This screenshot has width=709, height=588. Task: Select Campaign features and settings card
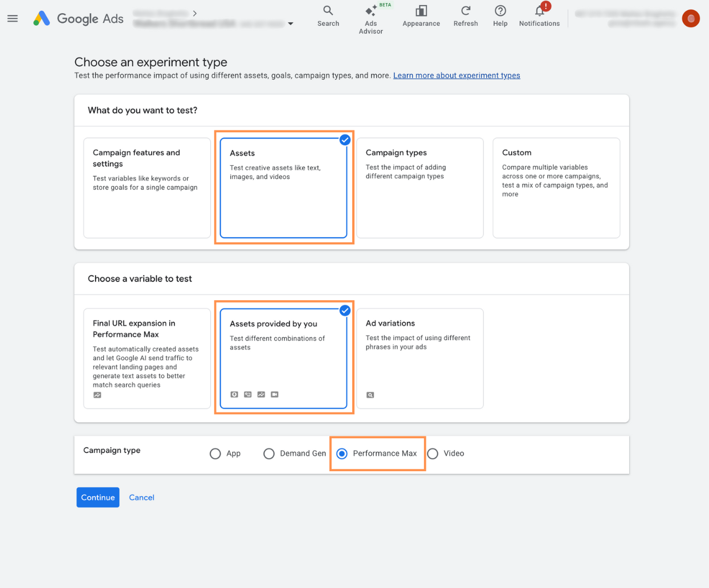pos(147,188)
